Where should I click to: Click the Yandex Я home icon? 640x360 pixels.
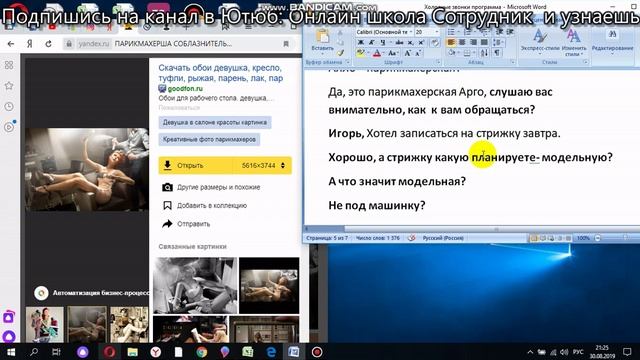click(30, 44)
